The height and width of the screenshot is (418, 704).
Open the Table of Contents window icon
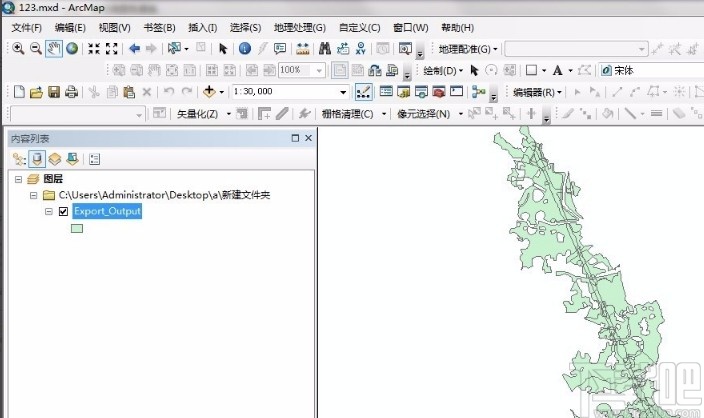coord(386,92)
